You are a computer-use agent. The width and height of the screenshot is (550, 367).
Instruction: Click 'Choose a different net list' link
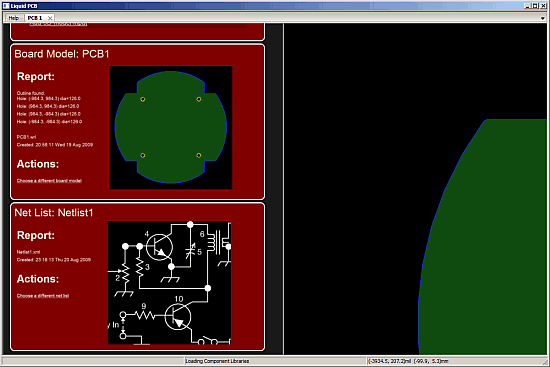43,296
